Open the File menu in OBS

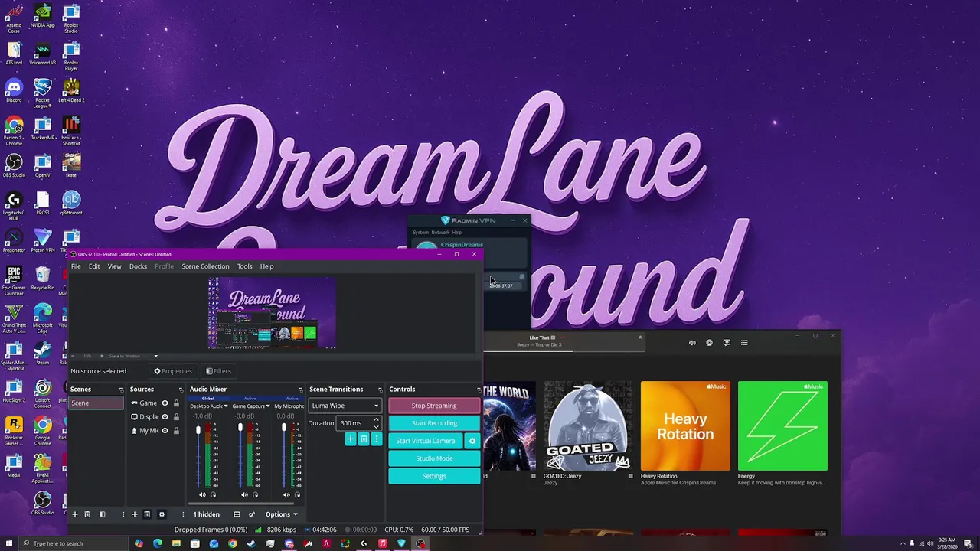click(x=76, y=266)
